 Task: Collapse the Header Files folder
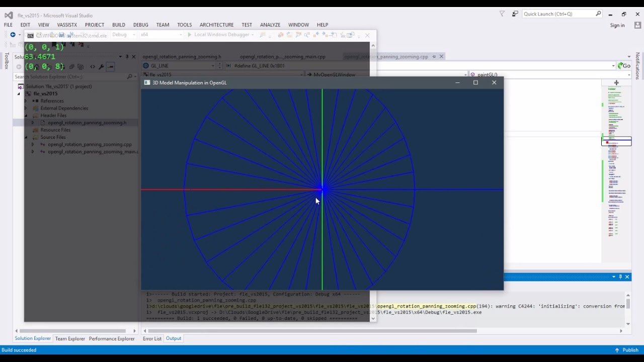[26, 116]
